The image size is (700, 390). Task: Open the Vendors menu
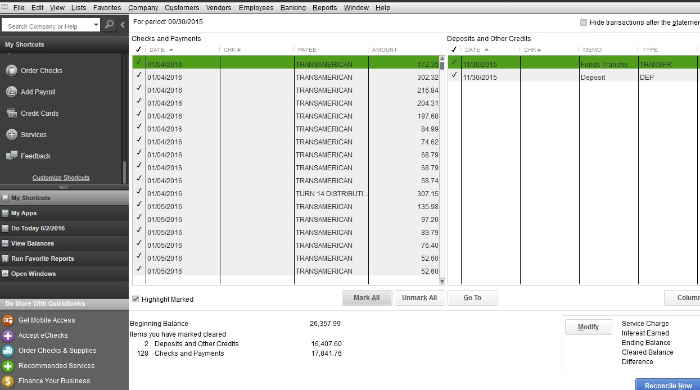click(x=218, y=8)
